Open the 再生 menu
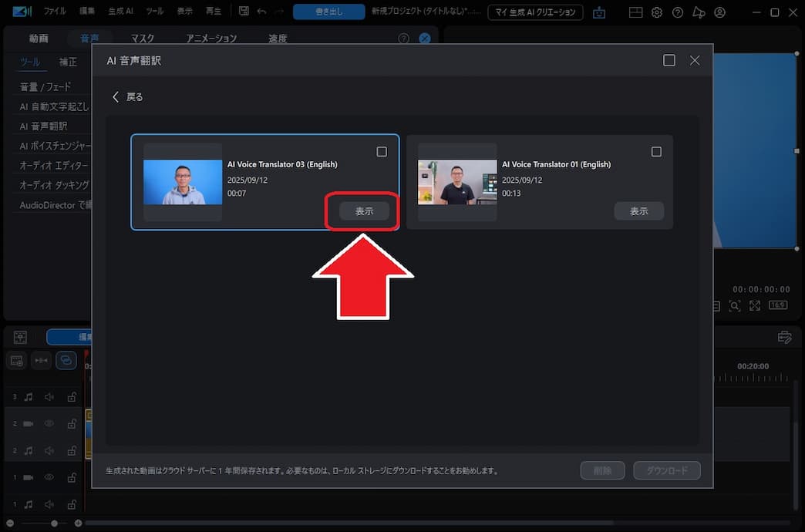 (213, 11)
